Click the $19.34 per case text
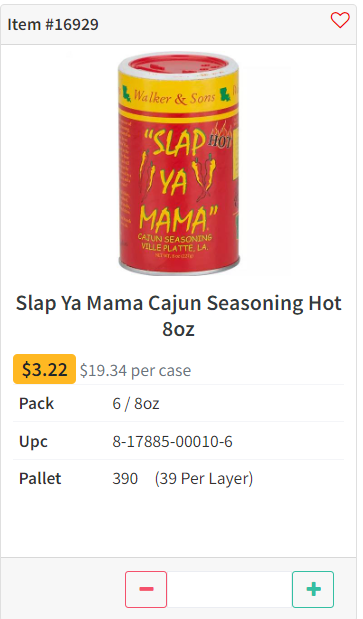The width and height of the screenshot is (363, 619). pyautogui.click(x=135, y=371)
